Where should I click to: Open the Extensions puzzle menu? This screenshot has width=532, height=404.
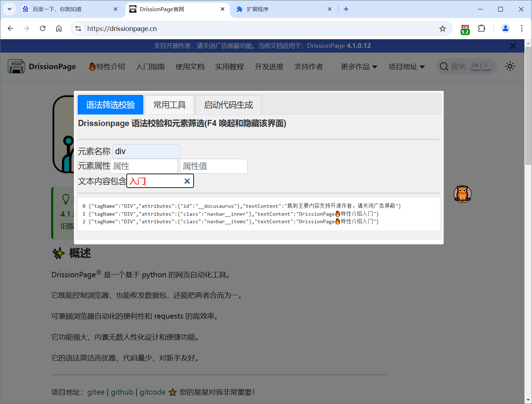(482, 28)
